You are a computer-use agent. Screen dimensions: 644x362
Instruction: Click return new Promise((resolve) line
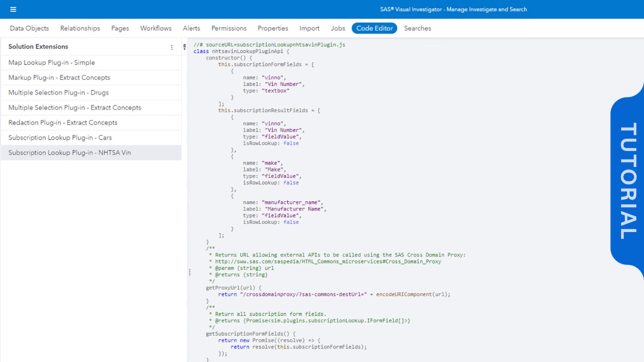point(269,340)
